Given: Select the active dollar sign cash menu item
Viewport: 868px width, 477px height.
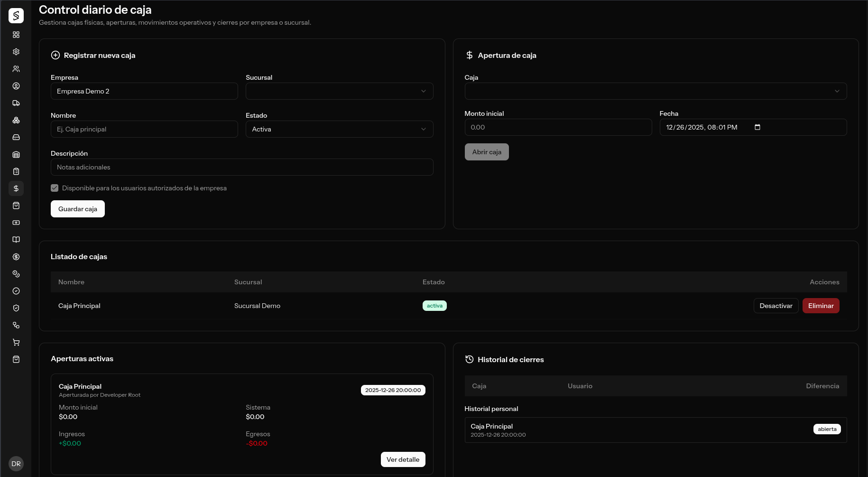Looking at the screenshot, I should tap(16, 188).
